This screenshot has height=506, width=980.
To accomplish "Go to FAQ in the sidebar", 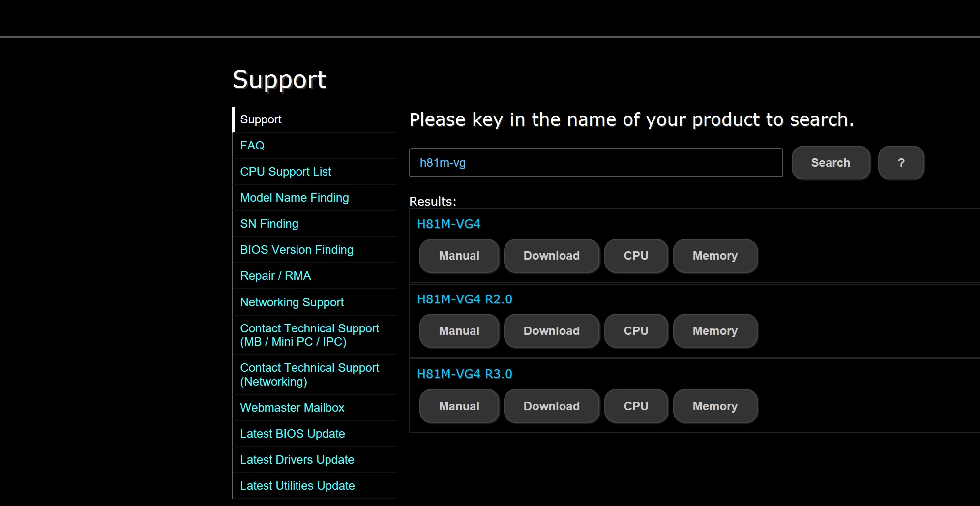I will click(315, 146).
